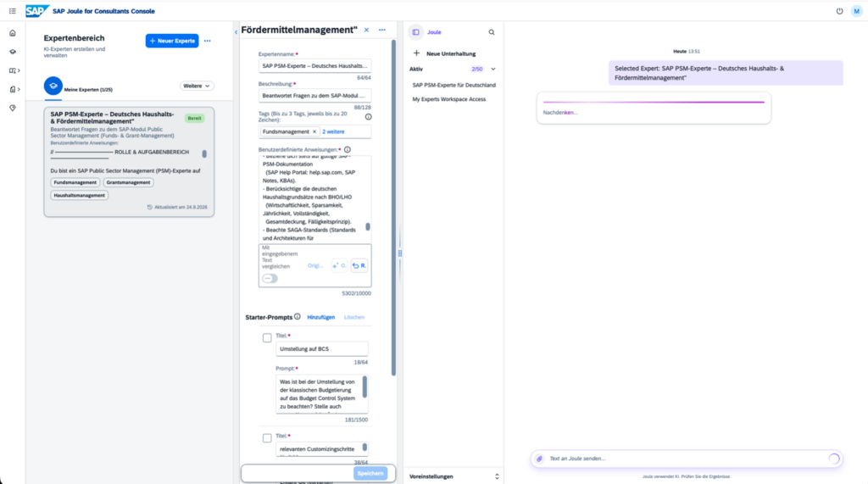Screen dimensions: 868x484
Task: Click the Umstellung auf BCS title field
Action: point(321,349)
